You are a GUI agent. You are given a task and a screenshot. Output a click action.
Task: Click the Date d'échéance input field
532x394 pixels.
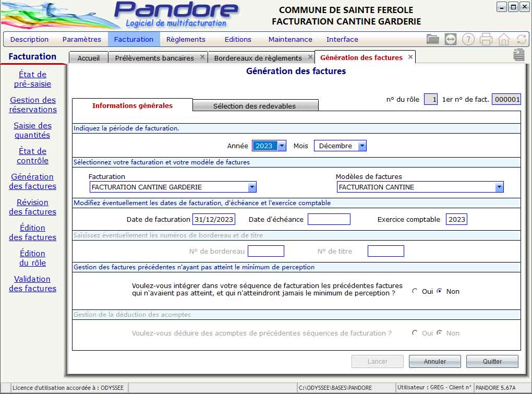[329, 219]
